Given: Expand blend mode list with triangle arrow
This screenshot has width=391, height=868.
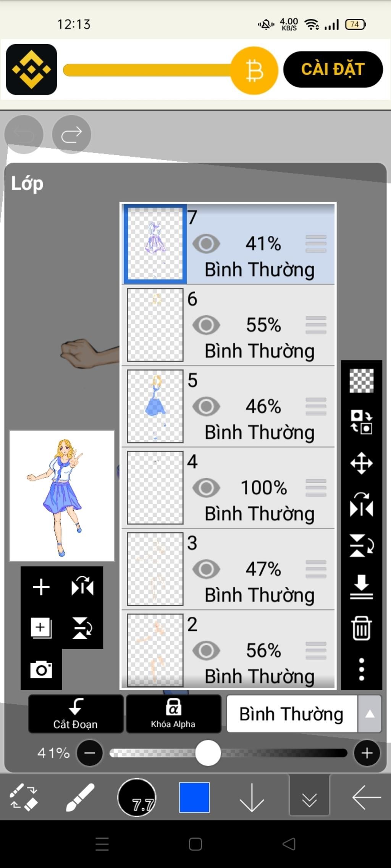Looking at the screenshot, I should (370, 714).
